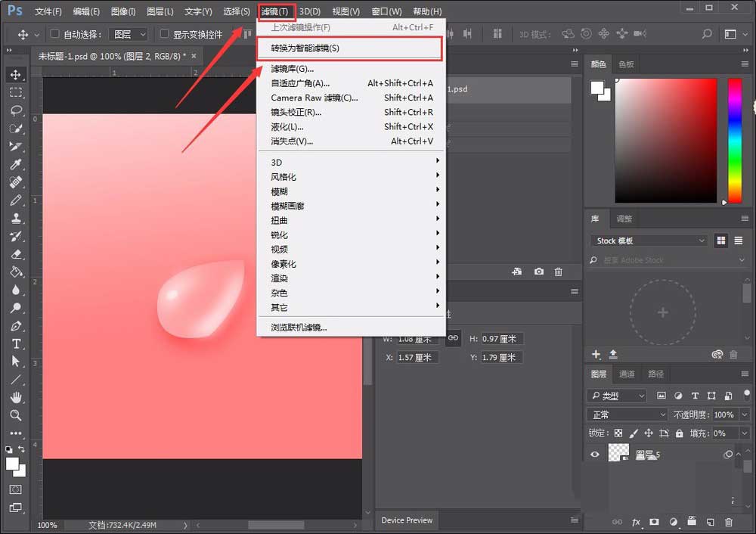
Task: Select the Lasso tool
Action: 16,110
